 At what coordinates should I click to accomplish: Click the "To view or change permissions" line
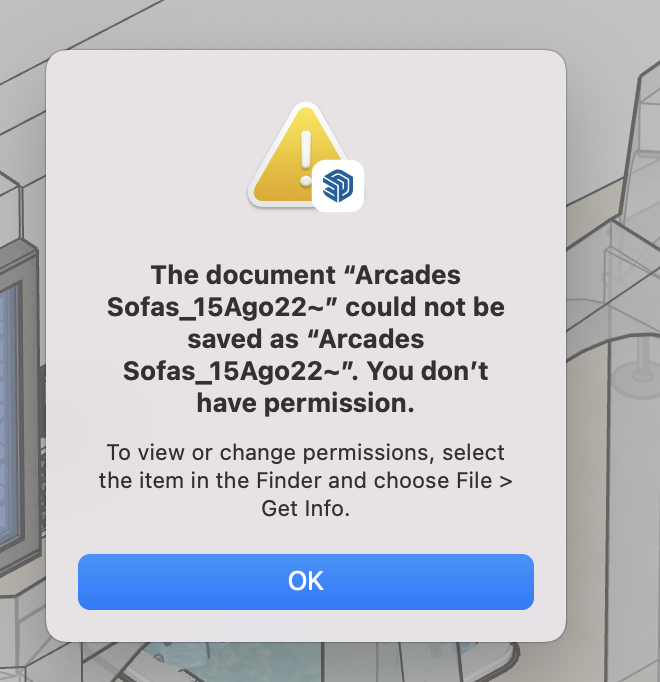306,452
